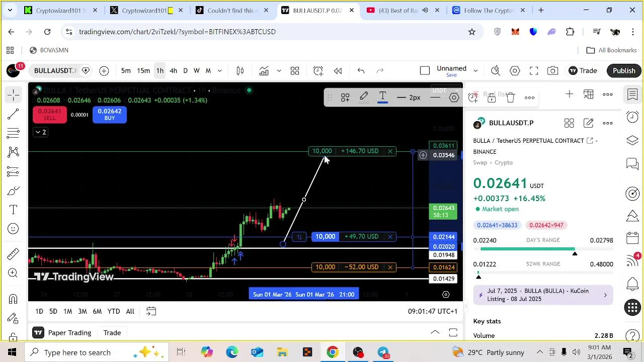Toggle lock on the selected drawing
The width and height of the screenshot is (644, 362).
point(492,98)
